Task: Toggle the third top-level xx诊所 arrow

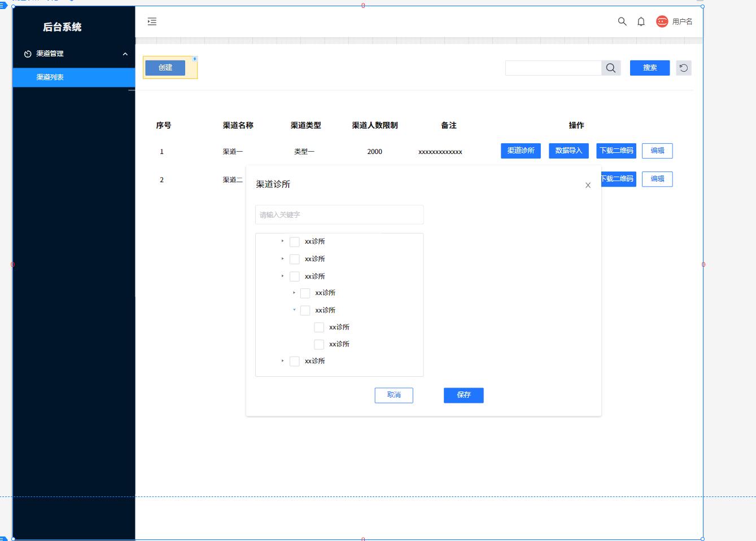Action: click(282, 276)
